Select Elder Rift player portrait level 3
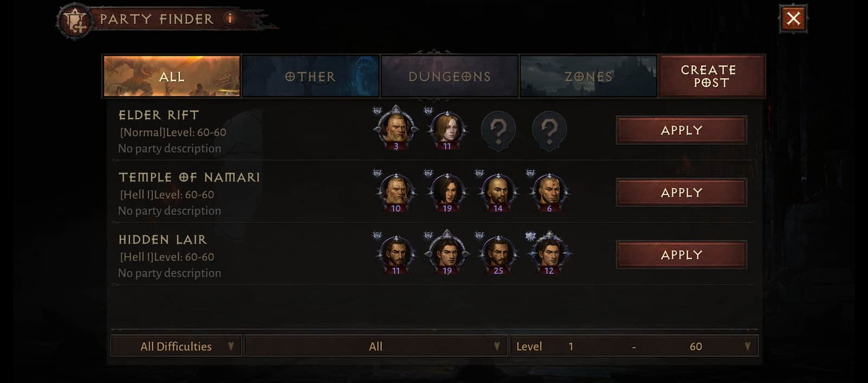 396,129
